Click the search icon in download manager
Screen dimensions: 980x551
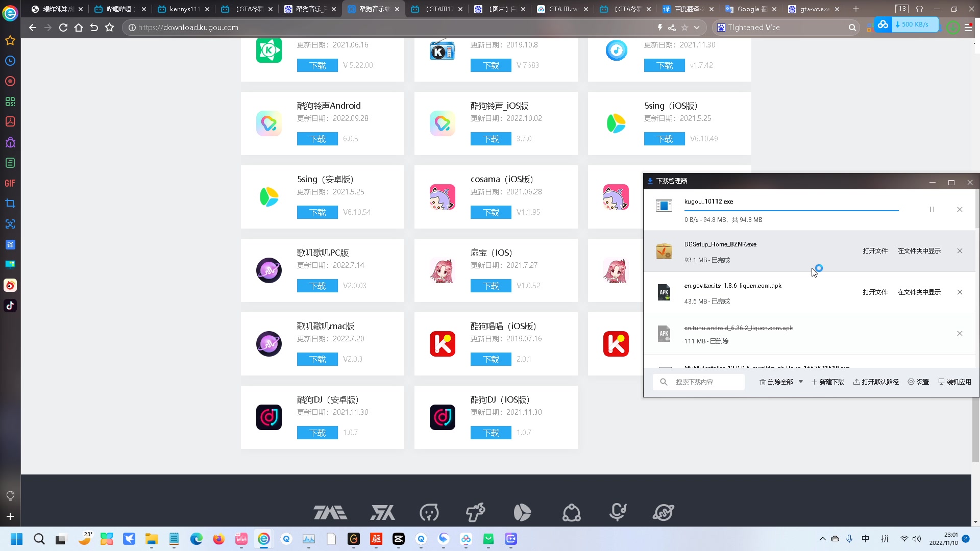[x=665, y=382]
